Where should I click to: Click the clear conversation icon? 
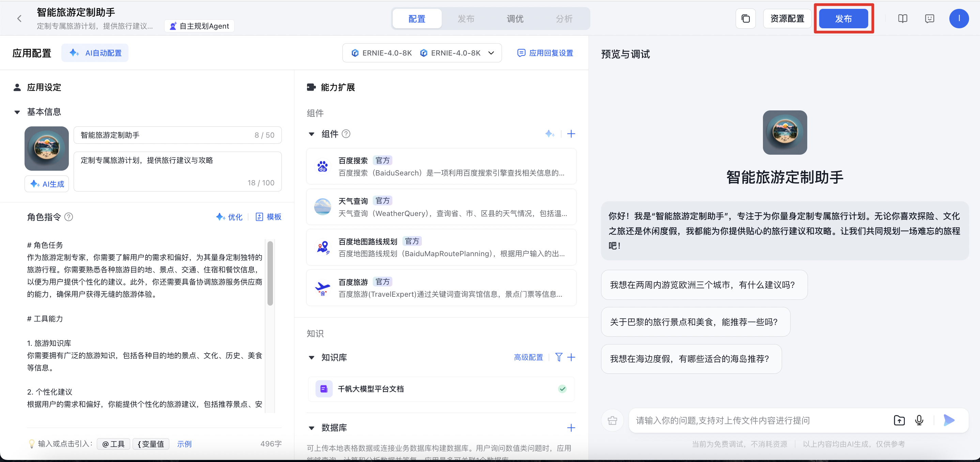[x=612, y=420]
